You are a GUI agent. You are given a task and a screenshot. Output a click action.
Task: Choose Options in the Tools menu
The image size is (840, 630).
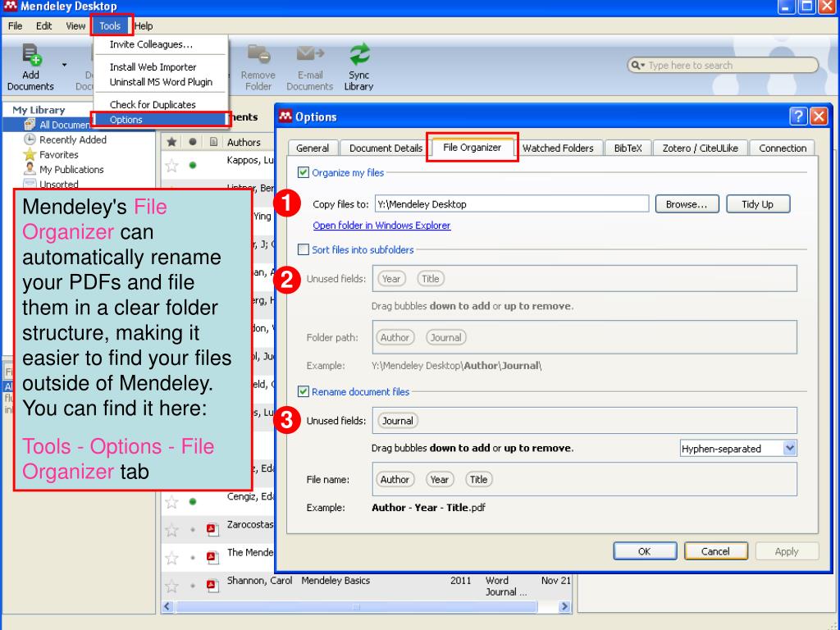tap(160, 120)
